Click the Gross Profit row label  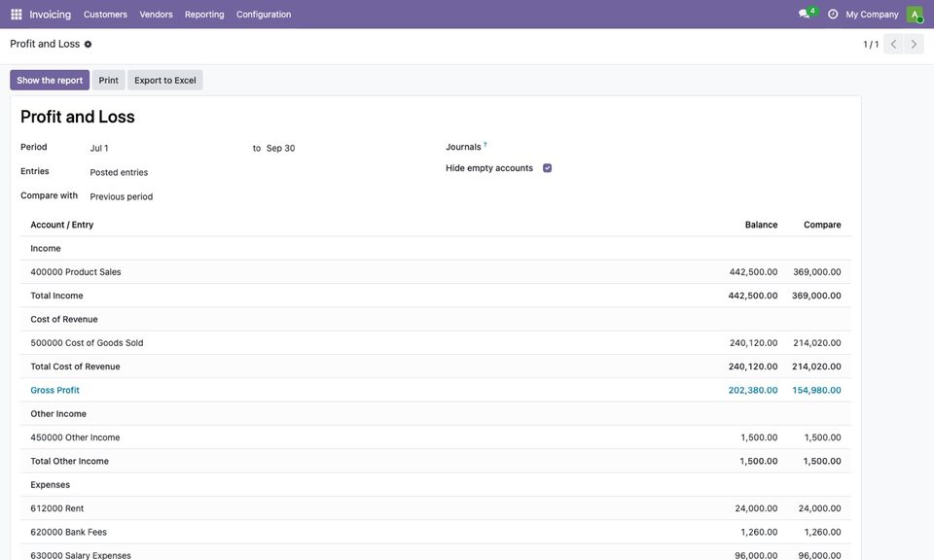pyautogui.click(x=54, y=391)
